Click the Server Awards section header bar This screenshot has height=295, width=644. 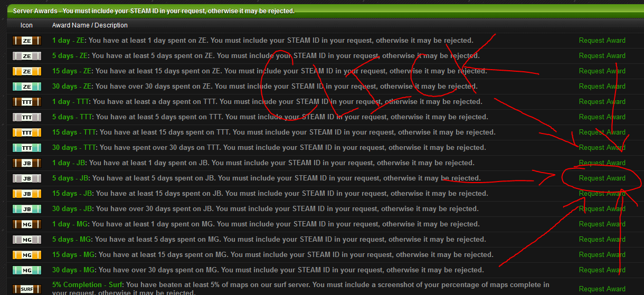[x=322, y=11]
